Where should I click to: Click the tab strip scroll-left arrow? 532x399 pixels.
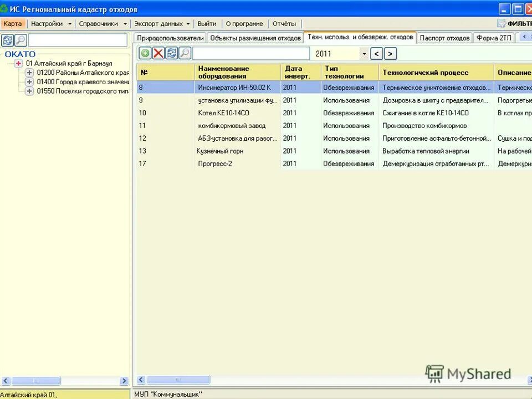coord(524,37)
